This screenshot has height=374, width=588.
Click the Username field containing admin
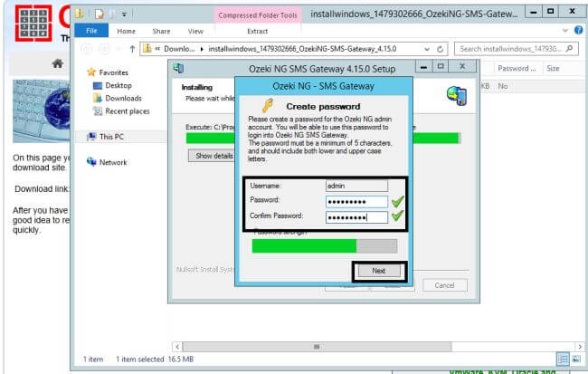(x=356, y=186)
